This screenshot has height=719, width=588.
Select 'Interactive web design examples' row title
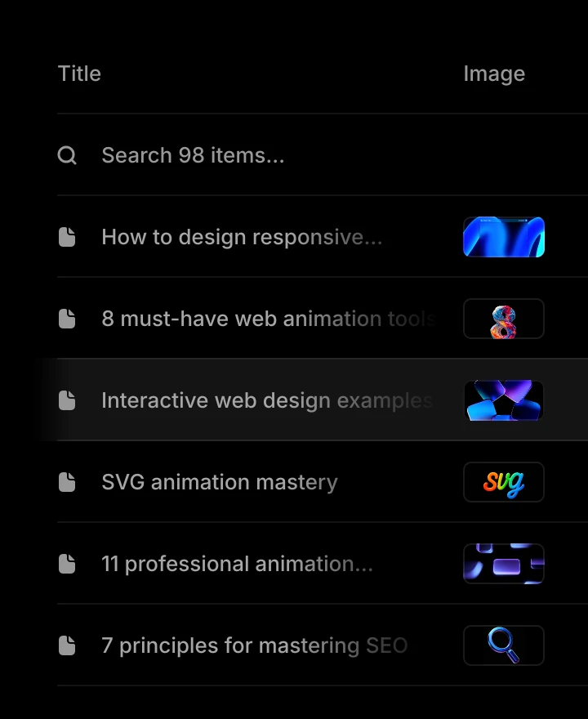click(266, 400)
